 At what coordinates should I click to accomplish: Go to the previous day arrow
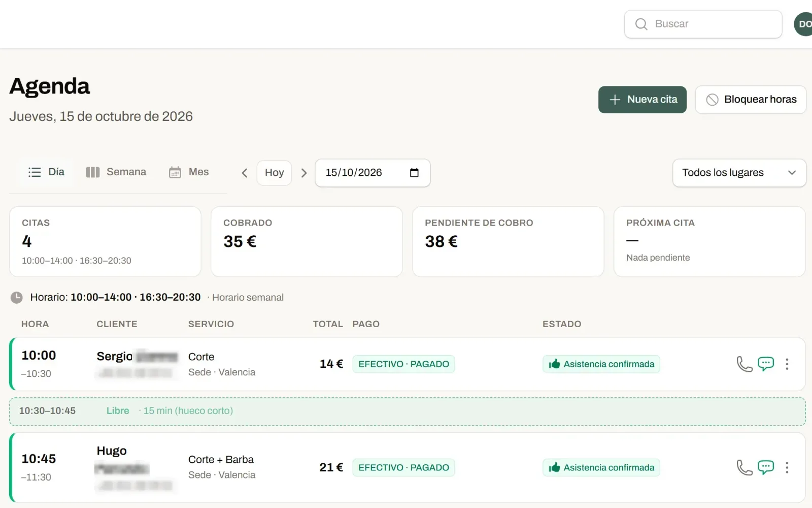245,173
